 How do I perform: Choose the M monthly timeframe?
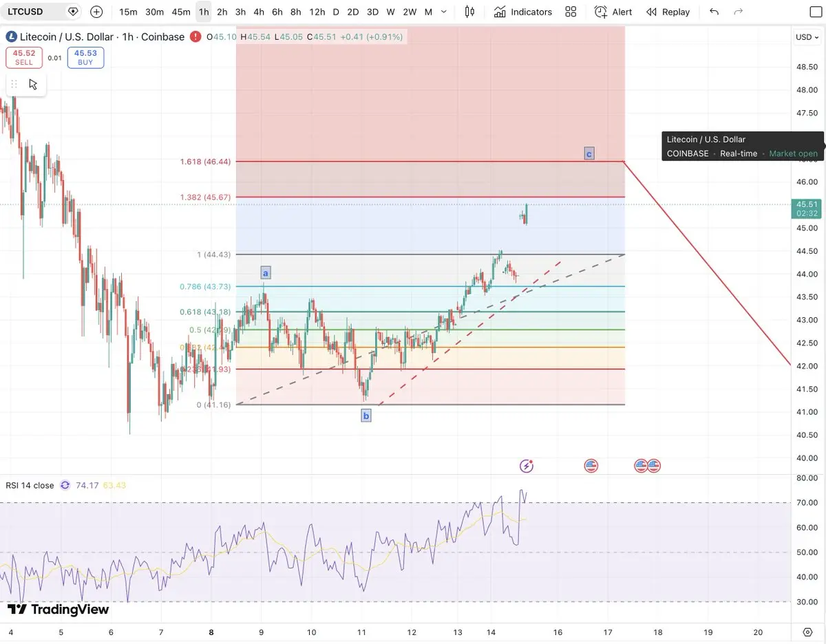point(428,12)
